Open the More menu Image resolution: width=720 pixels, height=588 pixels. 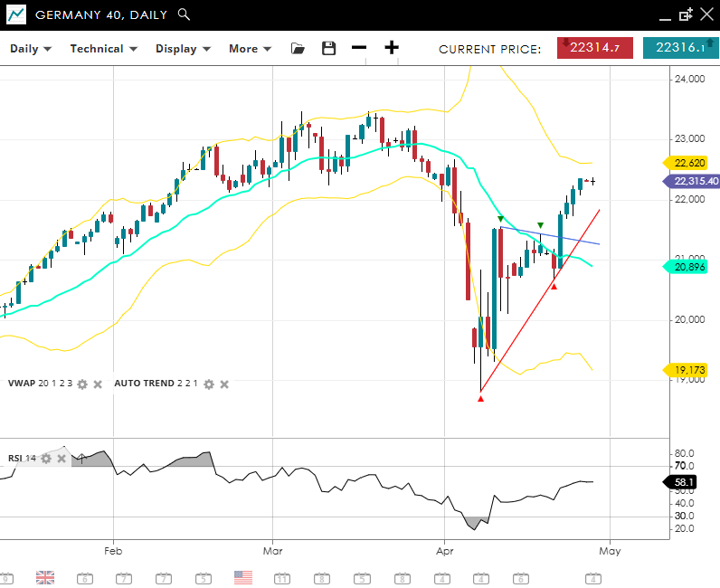click(250, 49)
